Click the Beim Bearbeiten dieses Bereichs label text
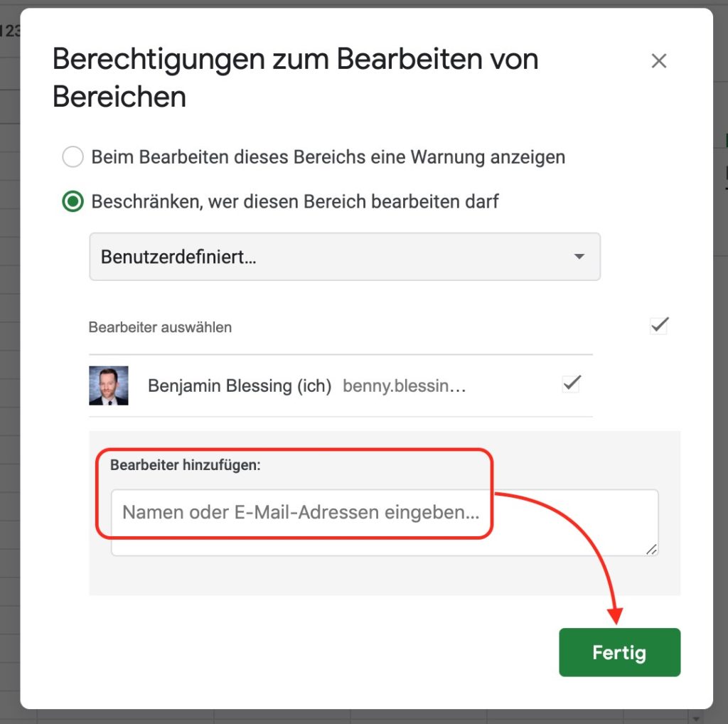 pyautogui.click(x=328, y=157)
